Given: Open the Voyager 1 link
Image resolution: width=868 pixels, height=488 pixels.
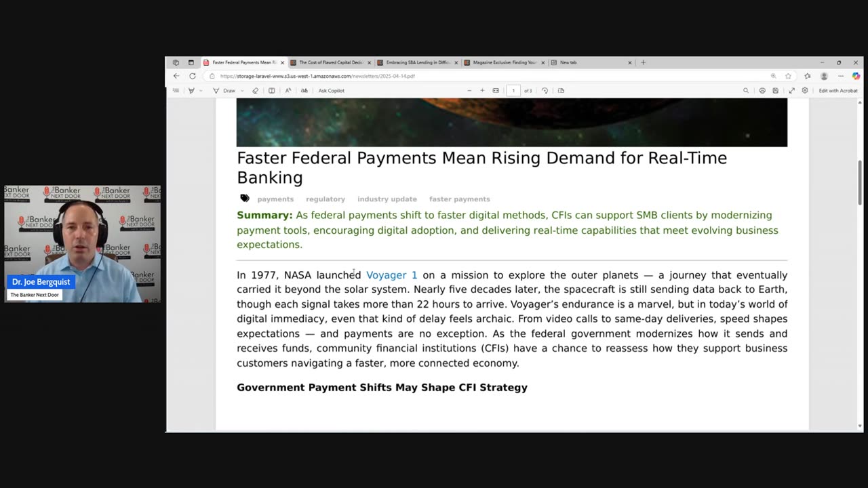Looking at the screenshot, I should point(392,275).
